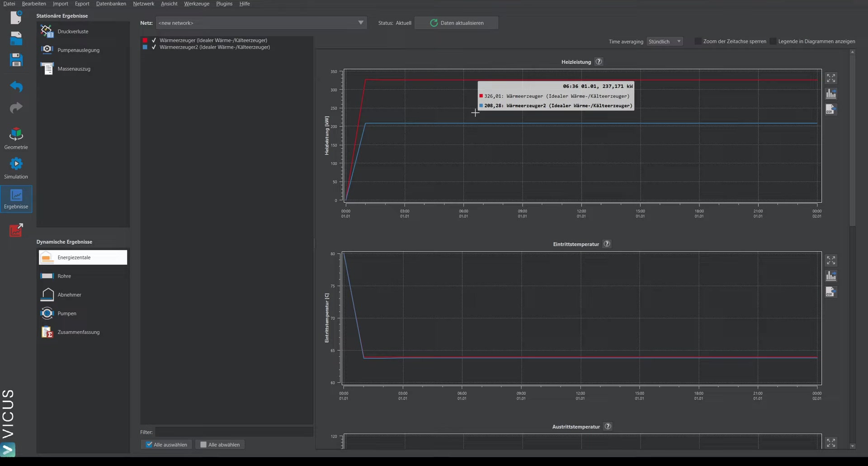
Task: Open Heizleistung bar chart statistics icon
Action: (x=831, y=94)
